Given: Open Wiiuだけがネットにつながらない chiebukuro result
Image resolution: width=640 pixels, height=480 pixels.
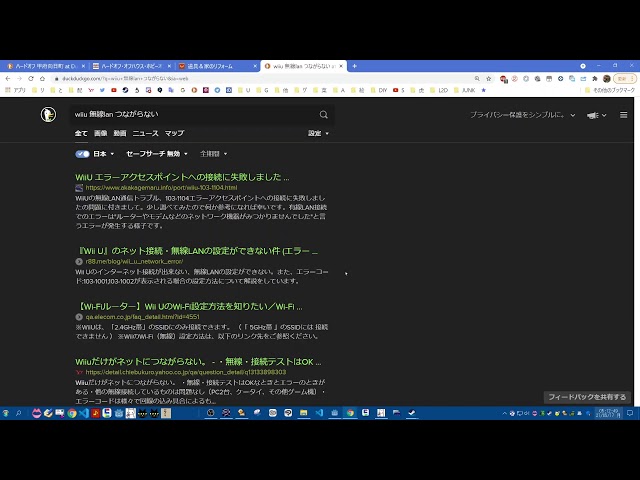Looking at the screenshot, I should coord(198,362).
